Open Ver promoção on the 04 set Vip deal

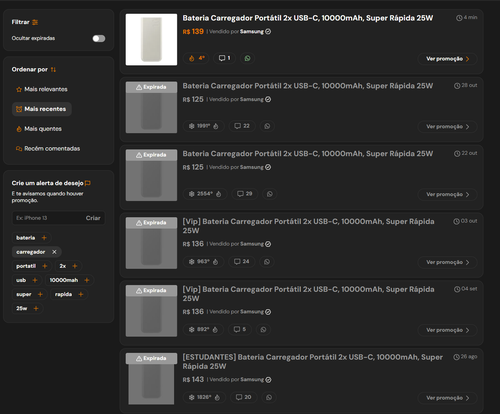(447, 330)
